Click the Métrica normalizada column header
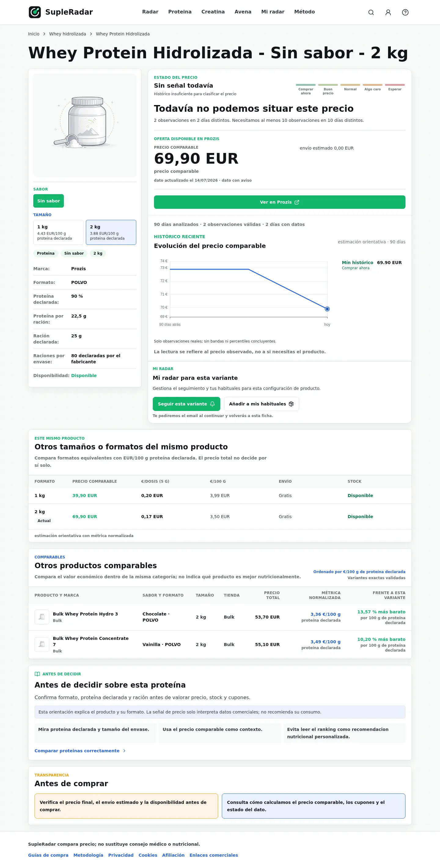 pyautogui.click(x=325, y=595)
